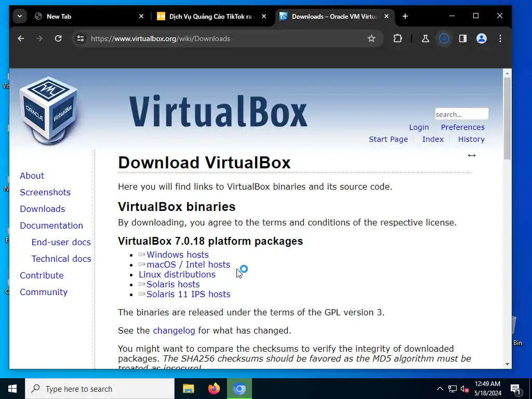Open the volume speaker tray icon
Viewport: 532px width, 399px height.
[464, 389]
